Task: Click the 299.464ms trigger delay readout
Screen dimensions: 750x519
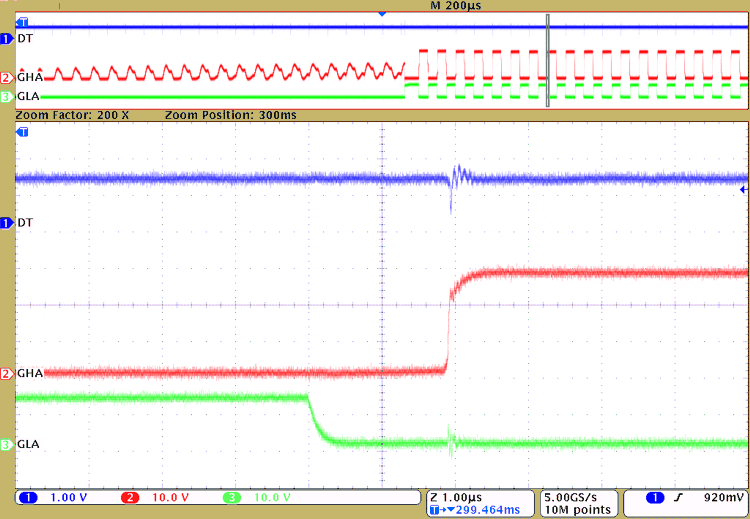Action: point(480,509)
